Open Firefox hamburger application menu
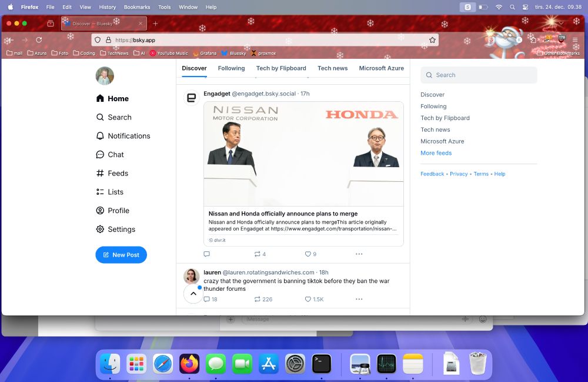Image resolution: width=588 pixels, height=382 pixels. (x=575, y=40)
